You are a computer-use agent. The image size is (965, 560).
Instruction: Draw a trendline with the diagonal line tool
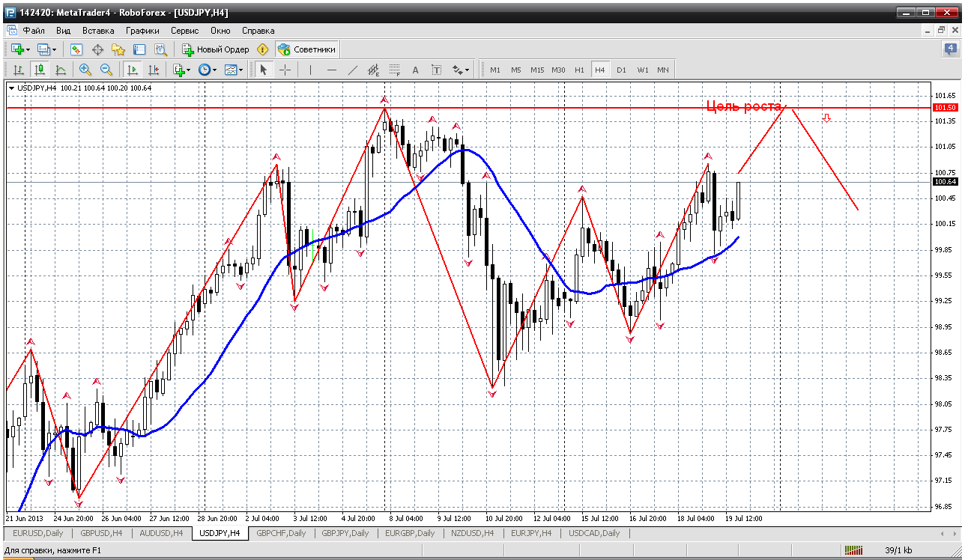click(x=353, y=70)
